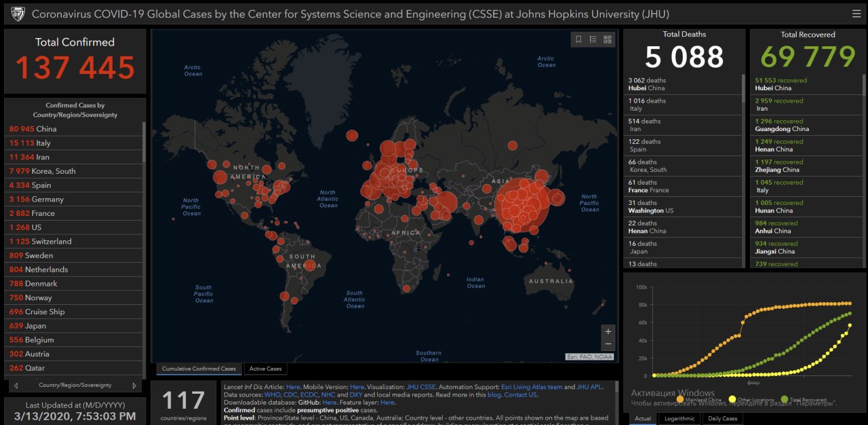Go to previous list with left arrow

point(16,386)
